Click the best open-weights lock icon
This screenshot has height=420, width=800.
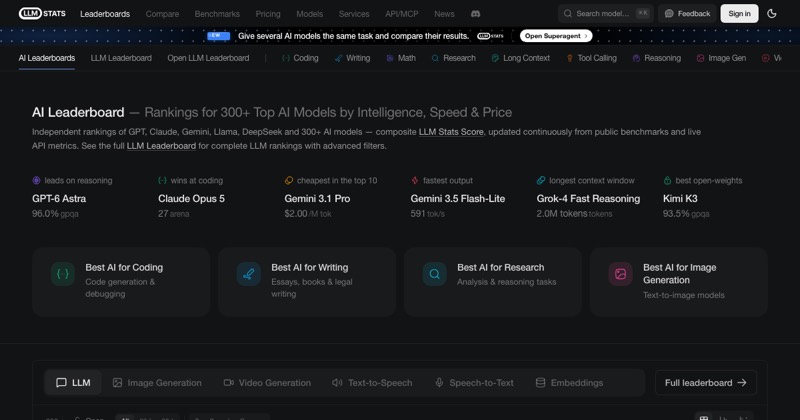click(667, 181)
